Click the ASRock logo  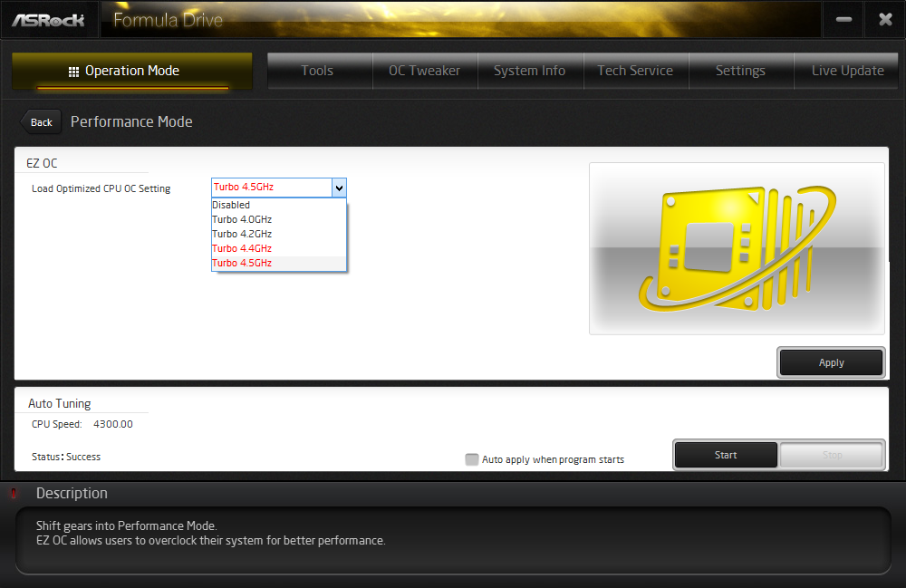pos(49,20)
